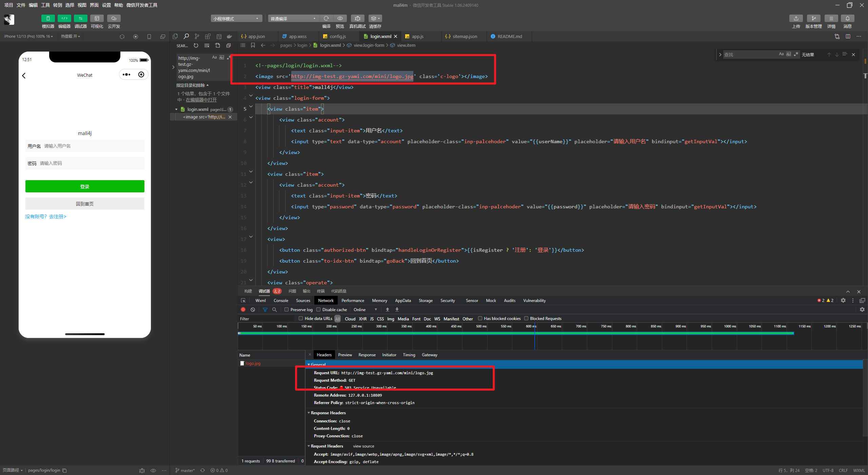
Task: Click the network Filter input field
Action: coord(267,319)
